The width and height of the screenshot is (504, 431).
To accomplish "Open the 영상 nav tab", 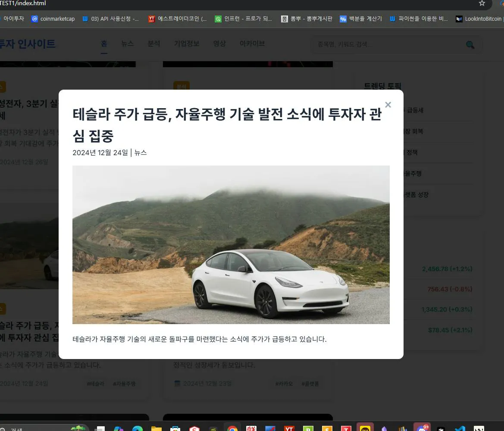I will [219, 44].
